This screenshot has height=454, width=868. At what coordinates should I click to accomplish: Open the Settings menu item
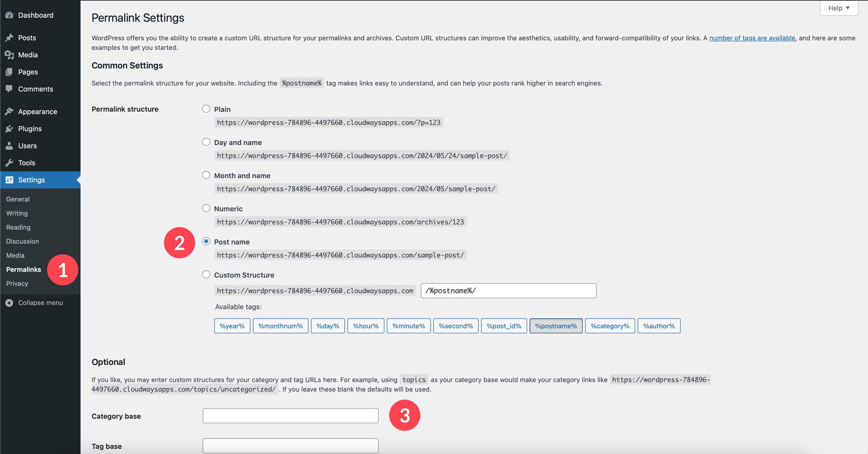point(31,179)
